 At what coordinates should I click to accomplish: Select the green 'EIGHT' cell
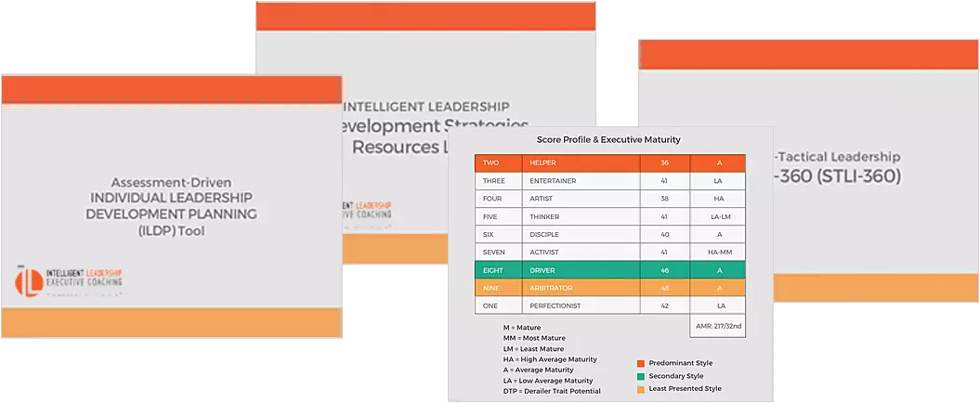498,270
